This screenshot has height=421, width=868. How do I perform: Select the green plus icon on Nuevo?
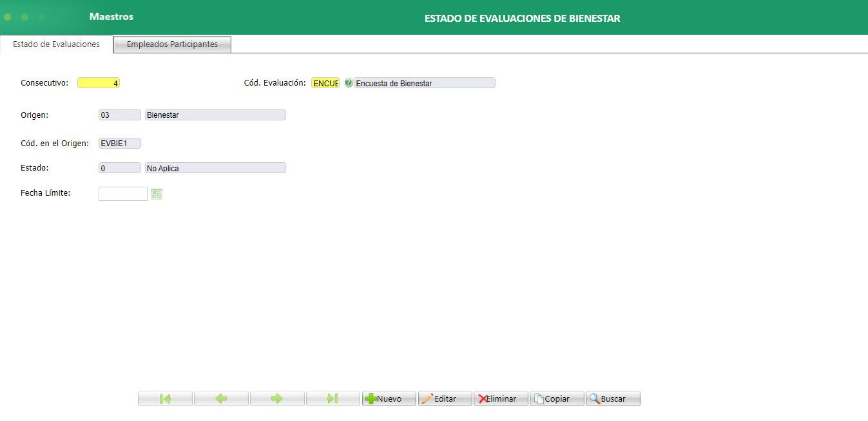371,398
